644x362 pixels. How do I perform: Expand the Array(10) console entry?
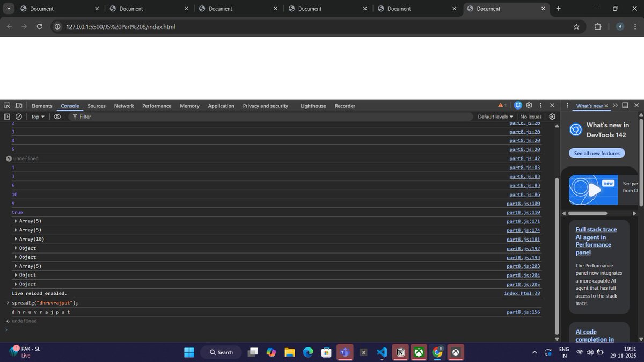click(x=16, y=238)
